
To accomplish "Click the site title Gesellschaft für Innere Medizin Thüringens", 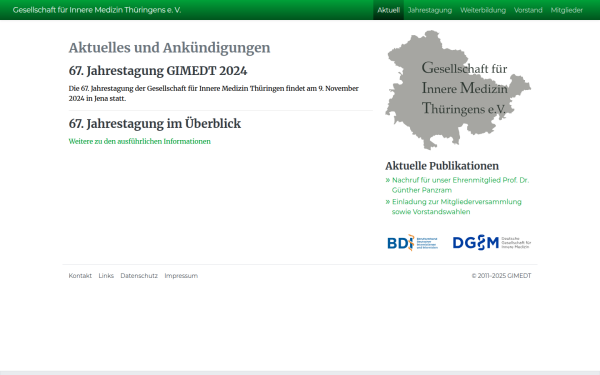I will coord(97,10).
